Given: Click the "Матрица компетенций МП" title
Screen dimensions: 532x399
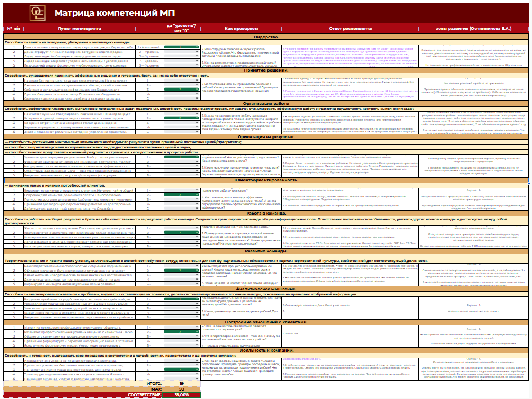Looking at the screenshot, I should tap(115, 13).
